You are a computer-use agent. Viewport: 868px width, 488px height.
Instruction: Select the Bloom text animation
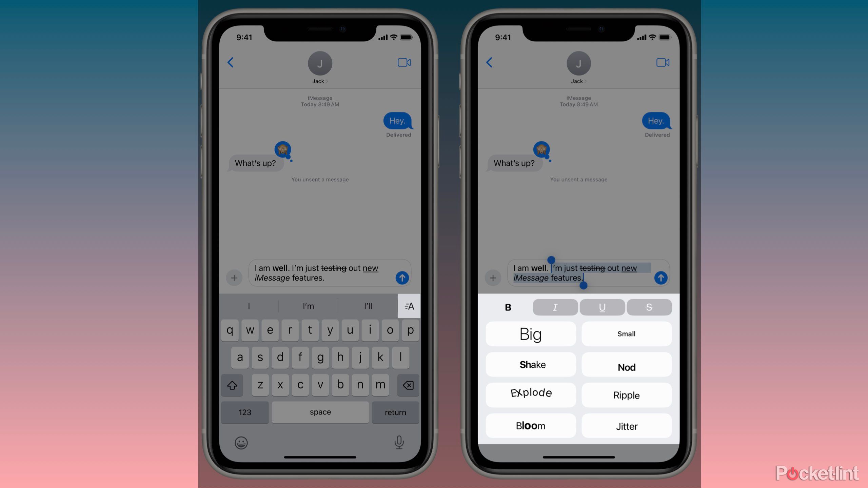point(531,425)
